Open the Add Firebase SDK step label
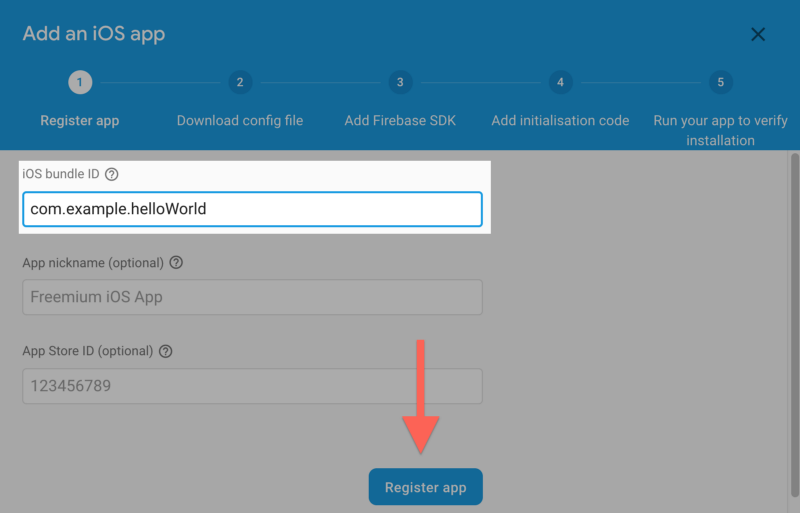800x513 pixels. (400, 120)
